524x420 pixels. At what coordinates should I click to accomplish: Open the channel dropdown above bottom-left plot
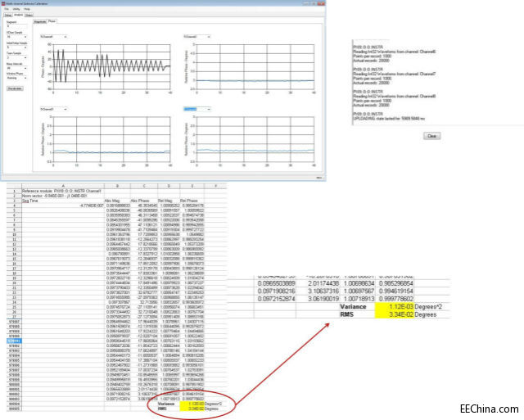[53, 109]
